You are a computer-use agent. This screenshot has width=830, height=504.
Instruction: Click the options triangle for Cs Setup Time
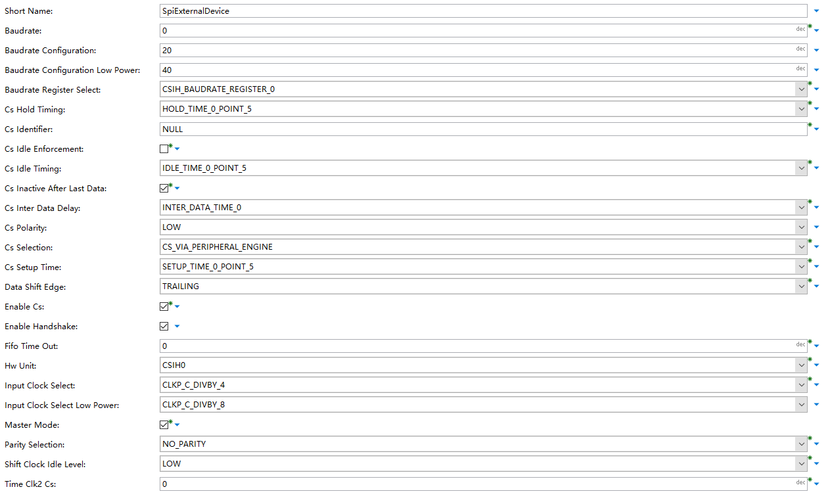click(815, 266)
